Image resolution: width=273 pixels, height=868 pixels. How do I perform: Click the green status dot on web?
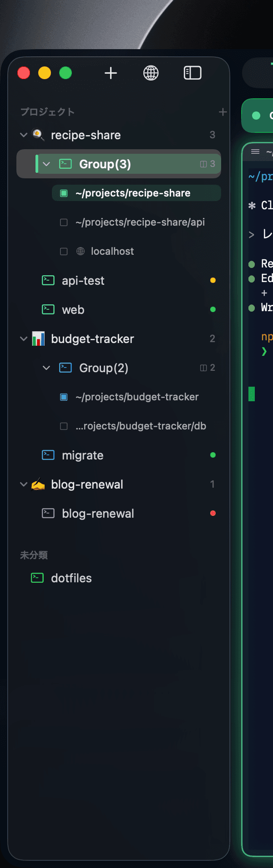tap(213, 309)
